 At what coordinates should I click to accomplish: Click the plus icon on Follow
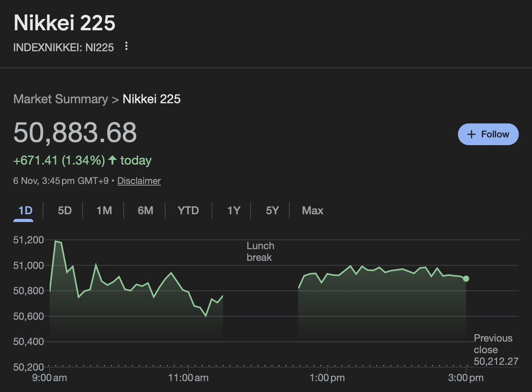pos(472,134)
